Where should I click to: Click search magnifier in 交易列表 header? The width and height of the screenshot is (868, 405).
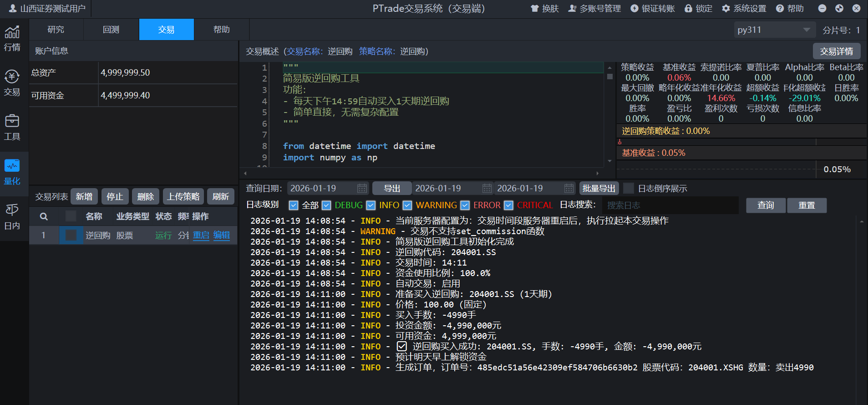pyautogui.click(x=44, y=216)
